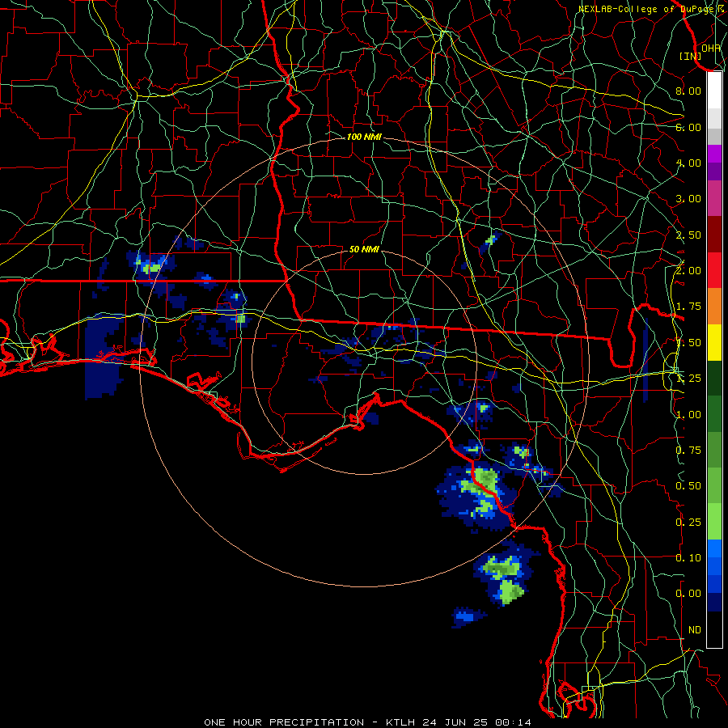Click the 1.75 legend value
This screenshot has width=728, height=728.
point(688,307)
